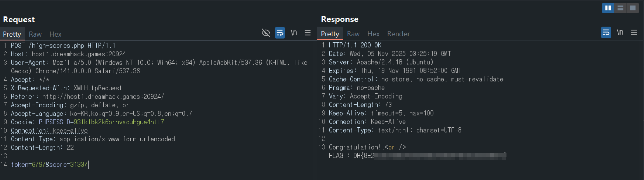Switch to combined tabbed layout icon
The height and width of the screenshot is (180, 644).
[633, 8]
